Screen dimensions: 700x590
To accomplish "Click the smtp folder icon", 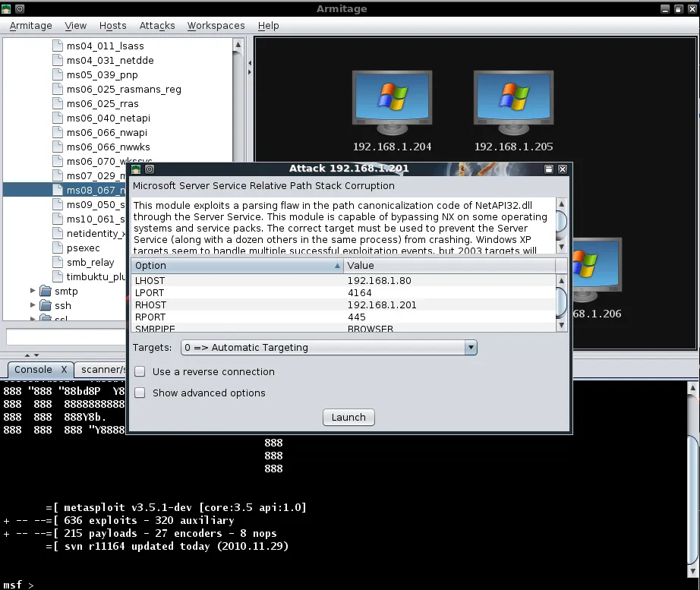I will [46, 291].
